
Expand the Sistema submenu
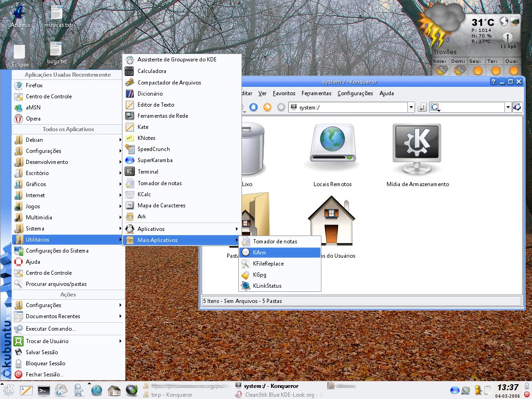coord(67,229)
